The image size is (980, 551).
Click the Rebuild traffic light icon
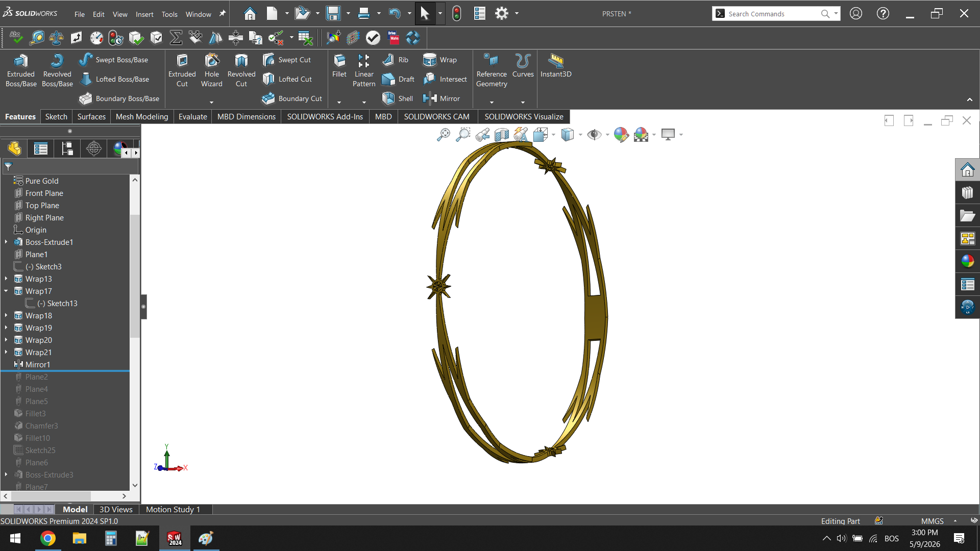click(x=456, y=14)
